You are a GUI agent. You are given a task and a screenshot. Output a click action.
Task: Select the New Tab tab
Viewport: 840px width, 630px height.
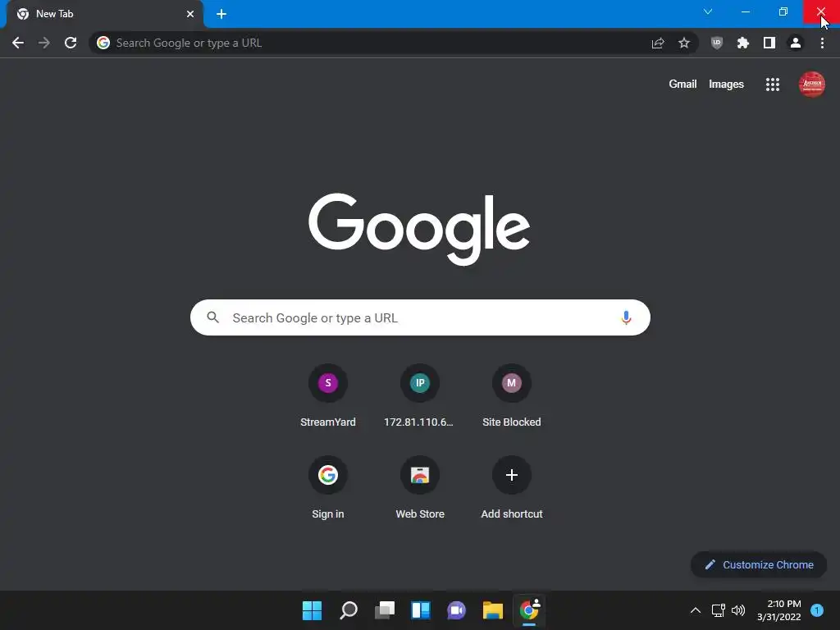[105, 14]
